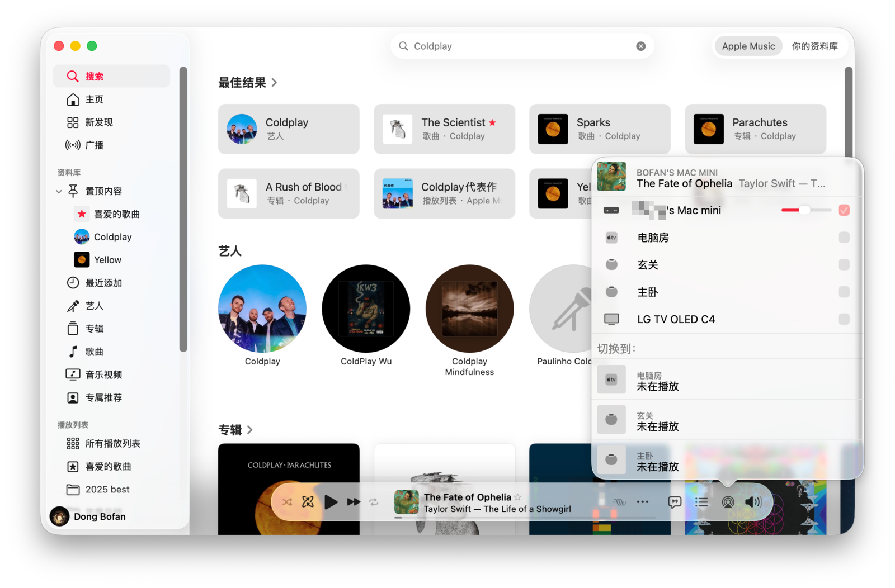This screenshot has height=588, width=895.
Task: Select 新发现 in the sidebar
Action: (x=99, y=122)
